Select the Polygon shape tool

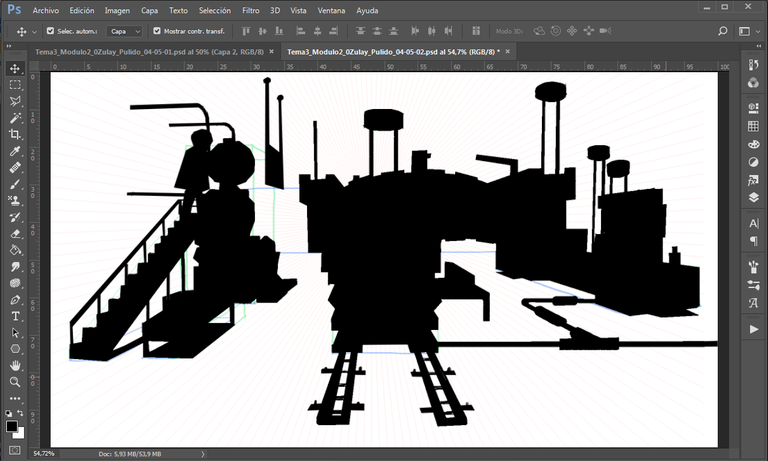click(x=15, y=349)
